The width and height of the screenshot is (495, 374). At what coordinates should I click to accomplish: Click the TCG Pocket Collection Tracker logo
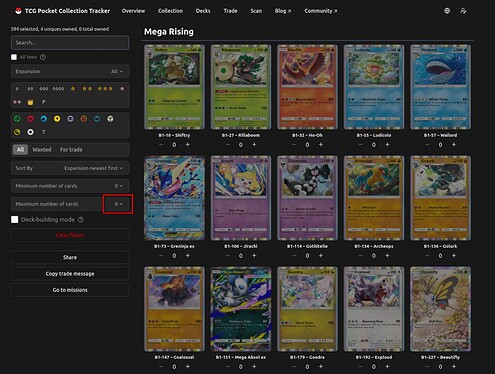[62, 11]
